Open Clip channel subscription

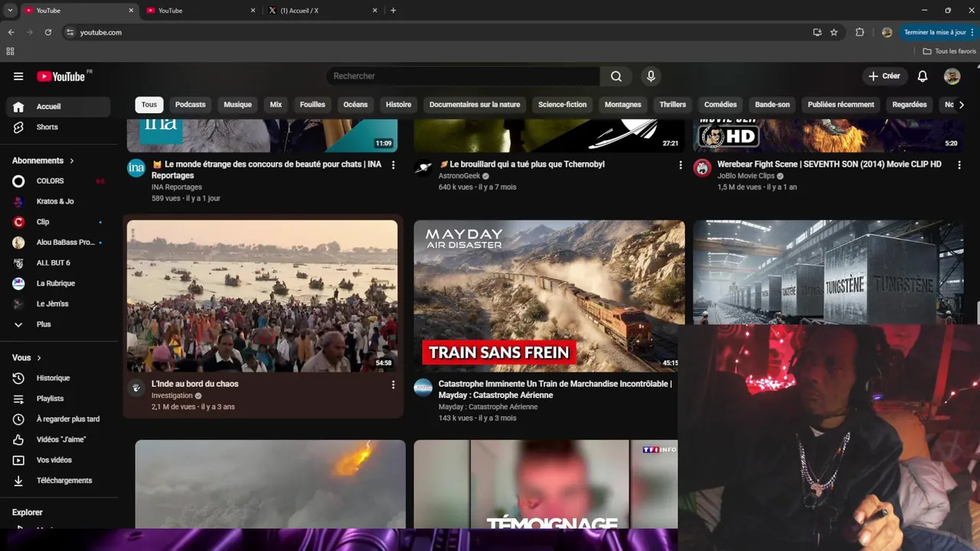point(59,222)
